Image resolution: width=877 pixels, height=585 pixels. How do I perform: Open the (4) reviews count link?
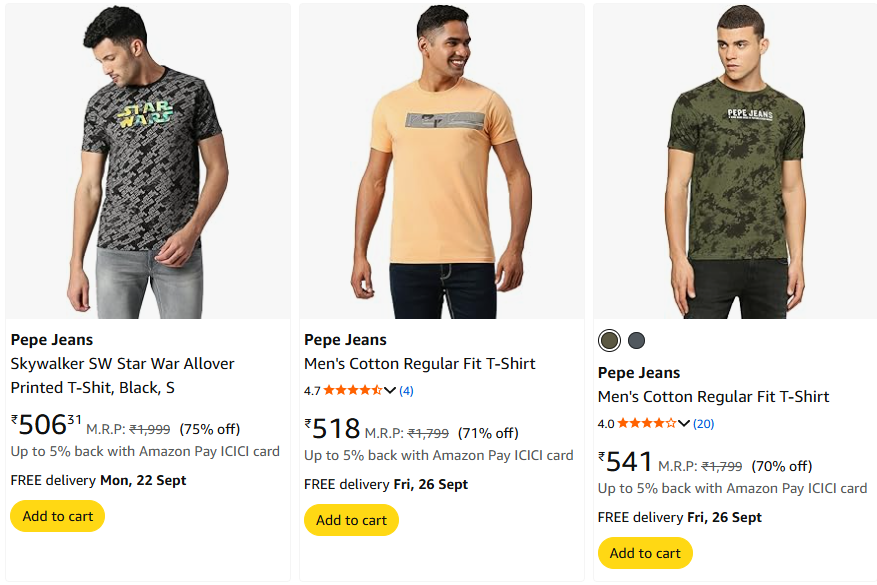(406, 390)
